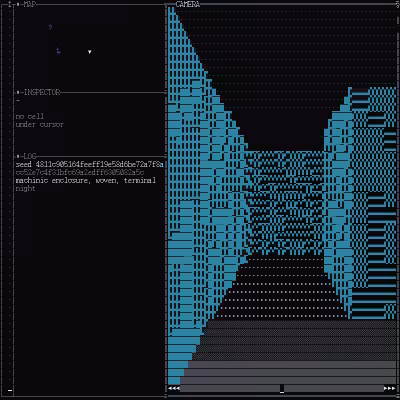Screen dimensions: 400x400
Task: Click the woven far wall in camera view
Action: [286, 202]
